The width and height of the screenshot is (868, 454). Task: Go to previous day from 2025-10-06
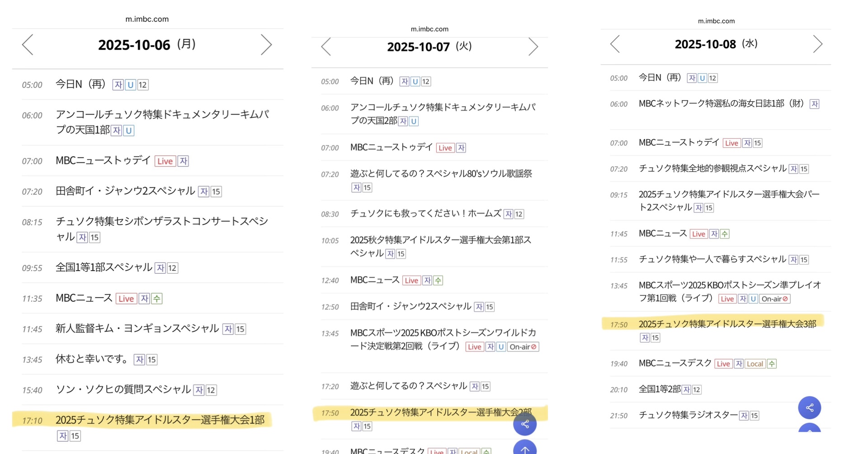(x=28, y=45)
